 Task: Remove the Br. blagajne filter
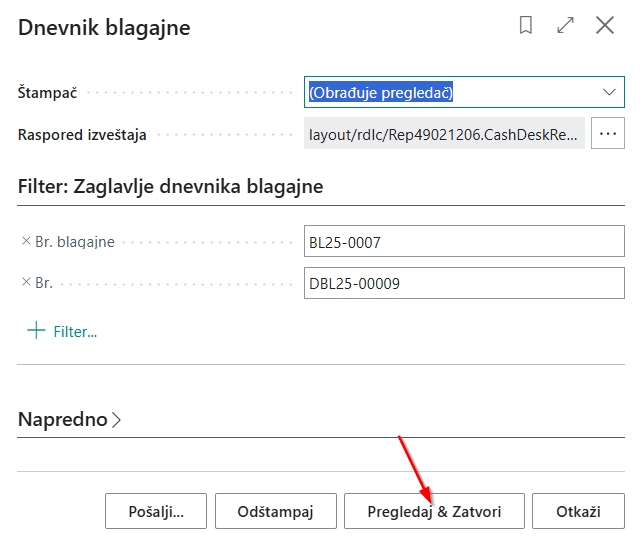(26, 241)
